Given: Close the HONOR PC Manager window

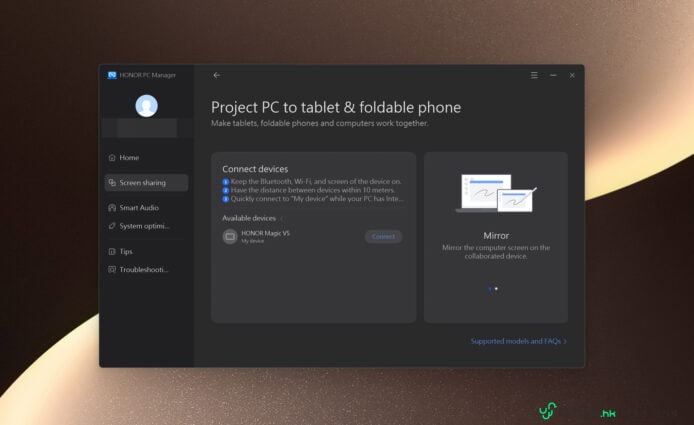Looking at the screenshot, I should 572,75.
